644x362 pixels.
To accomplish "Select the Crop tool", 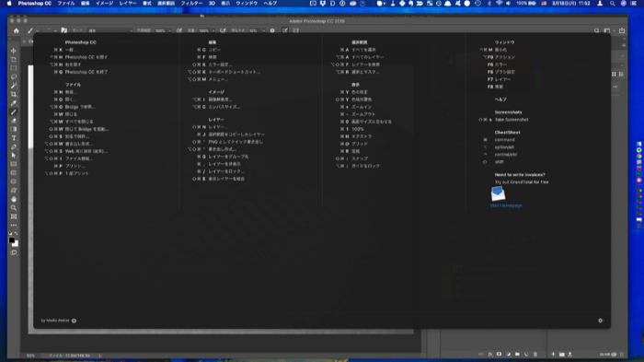I will click(14, 94).
